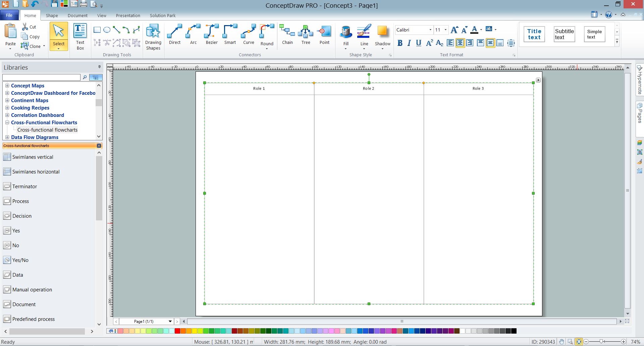
Task: Apply the Title text style
Action: coord(534,34)
